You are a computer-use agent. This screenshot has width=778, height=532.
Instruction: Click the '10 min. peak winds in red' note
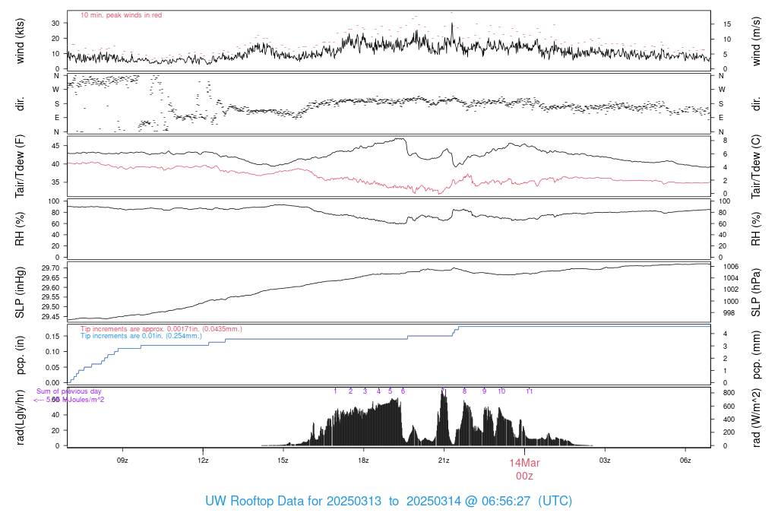coord(121,15)
